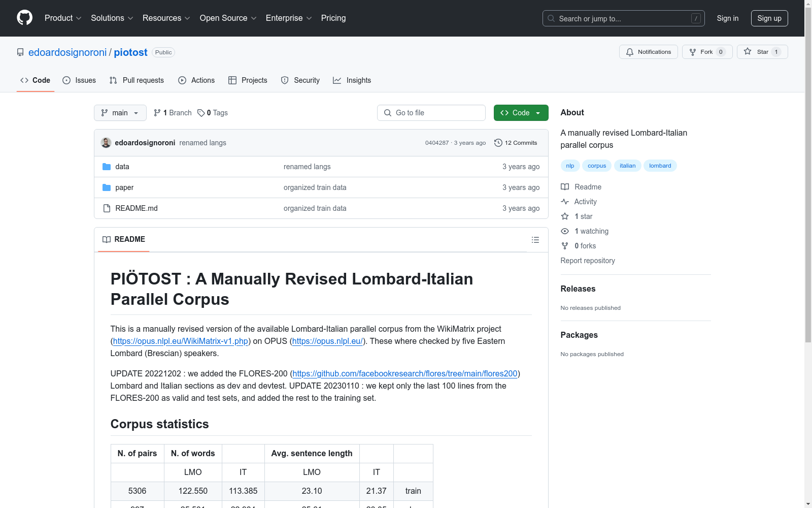
Task: Open the Report repository link
Action: pyautogui.click(x=588, y=261)
